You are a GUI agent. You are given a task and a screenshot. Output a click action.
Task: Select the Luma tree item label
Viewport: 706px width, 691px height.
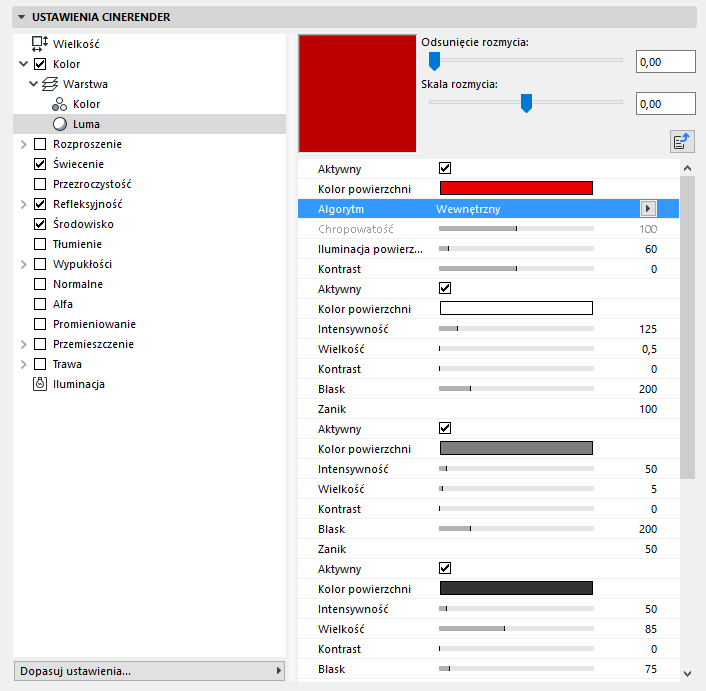86,124
